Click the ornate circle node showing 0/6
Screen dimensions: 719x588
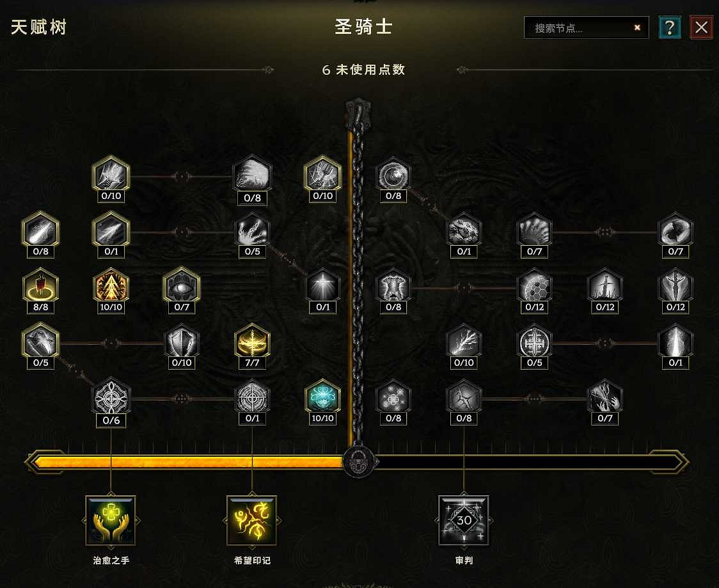111,397
